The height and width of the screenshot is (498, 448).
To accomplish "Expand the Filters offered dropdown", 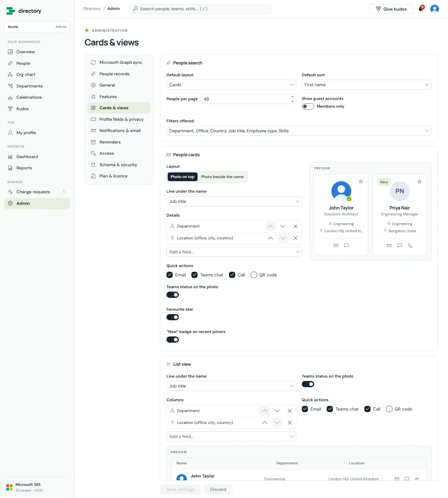I will click(299, 131).
